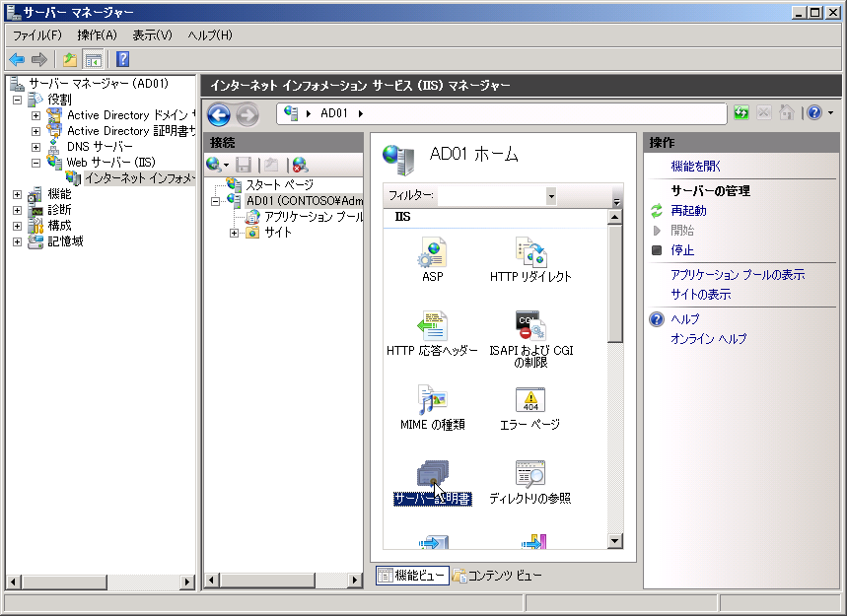Click the feature list scroll up arrow
Viewport: 847px width, 616px height.
pos(614,217)
